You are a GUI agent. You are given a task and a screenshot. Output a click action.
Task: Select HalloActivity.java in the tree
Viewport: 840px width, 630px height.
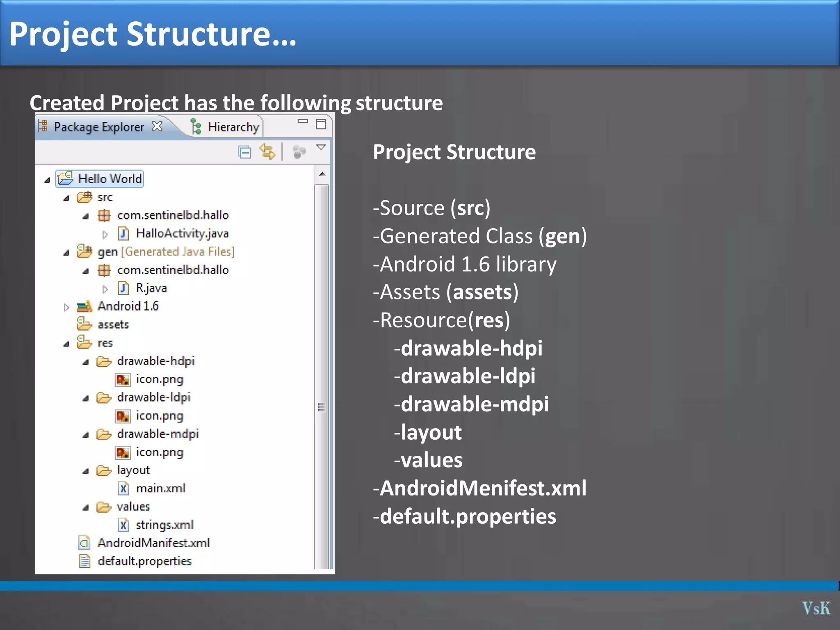[183, 233]
